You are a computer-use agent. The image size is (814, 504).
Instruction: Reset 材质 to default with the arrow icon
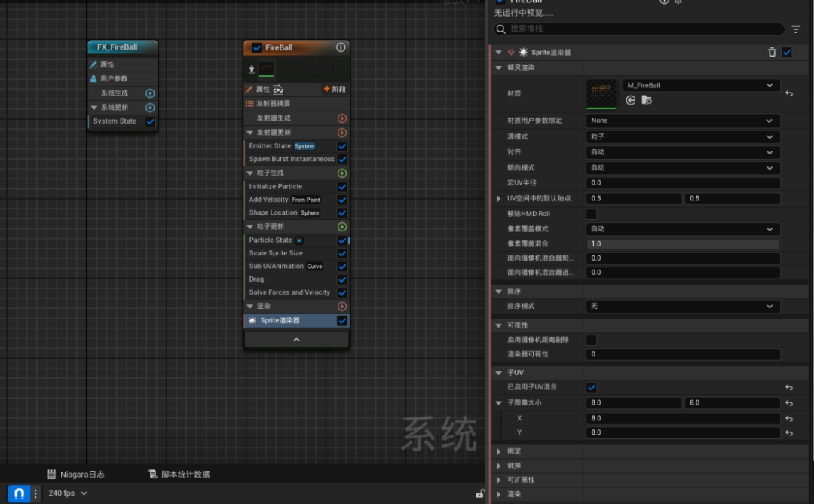[x=789, y=93]
